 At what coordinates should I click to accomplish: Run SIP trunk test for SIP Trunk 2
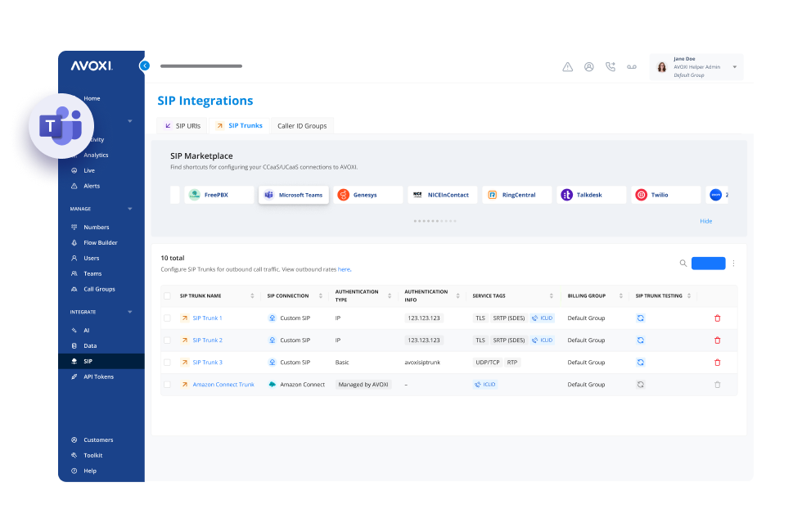(640, 340)
